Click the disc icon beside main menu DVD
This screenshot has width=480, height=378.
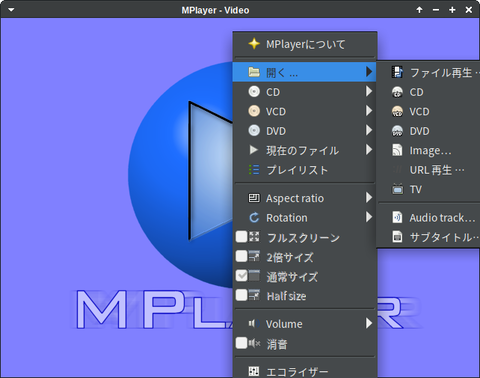[x=254, y=131]
